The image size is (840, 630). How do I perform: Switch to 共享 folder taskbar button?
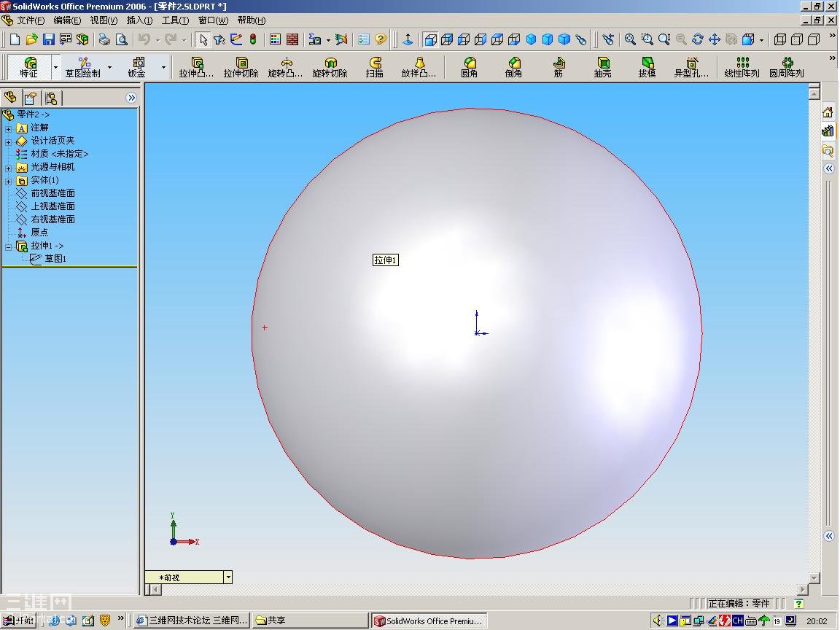click(x=309, y=621)
